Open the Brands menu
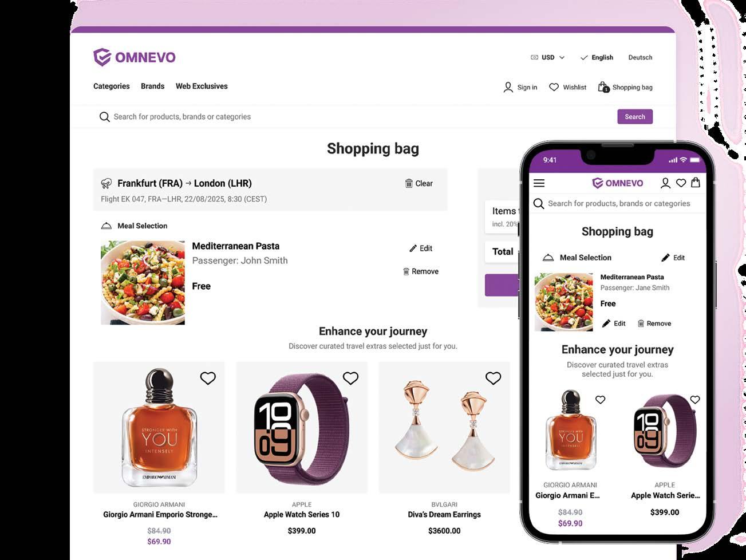 153,86
